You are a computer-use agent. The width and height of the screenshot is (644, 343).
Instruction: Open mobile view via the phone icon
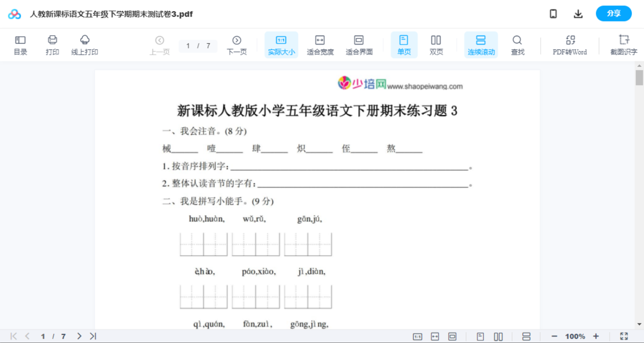(x=553, y=13)
